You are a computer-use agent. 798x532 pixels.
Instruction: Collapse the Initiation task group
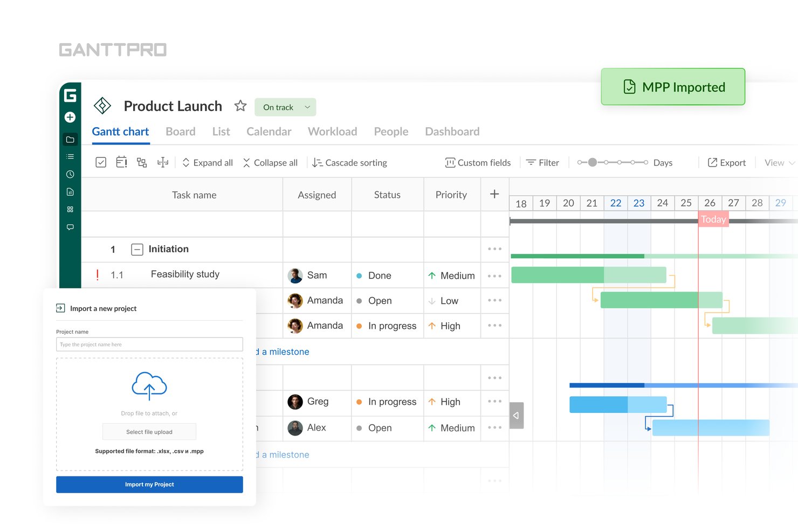(x=137, y=249)
